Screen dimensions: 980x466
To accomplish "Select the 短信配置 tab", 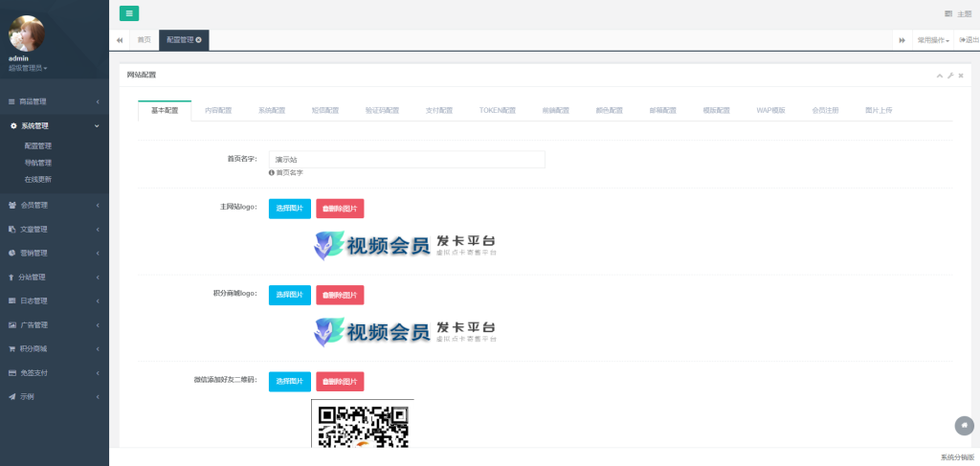I will tap(325, 111).
